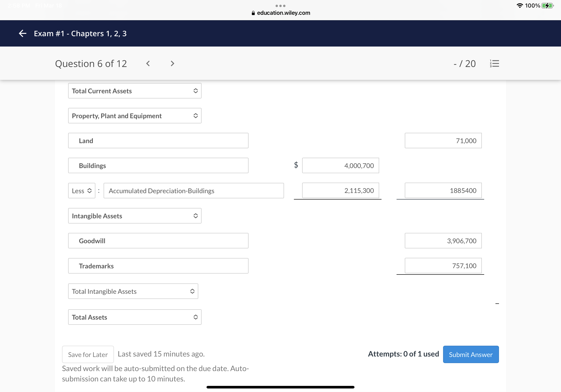This screenshot has height=392, width=561.
Task: Tap the Wi-Fi status icon
Action: [x=519, y=6]
